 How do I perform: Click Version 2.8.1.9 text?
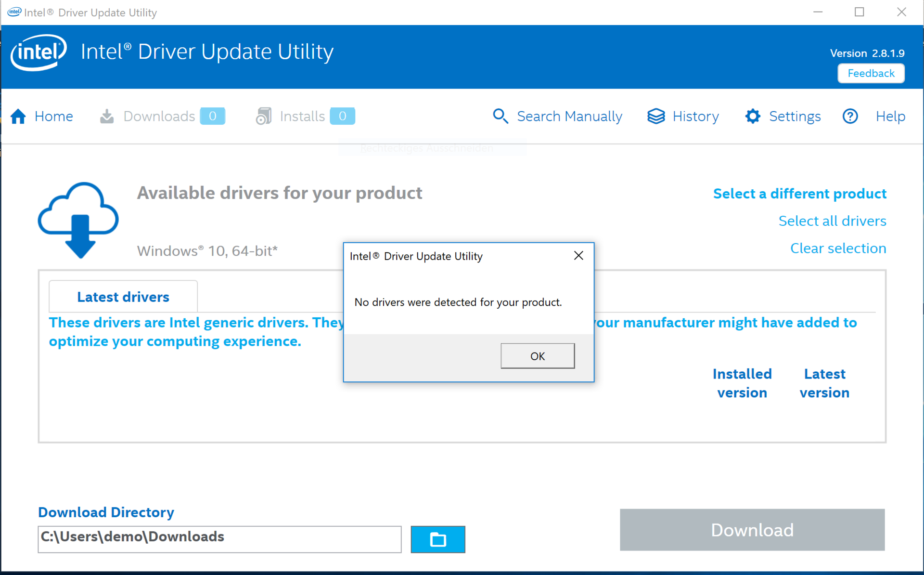(867, 53)
